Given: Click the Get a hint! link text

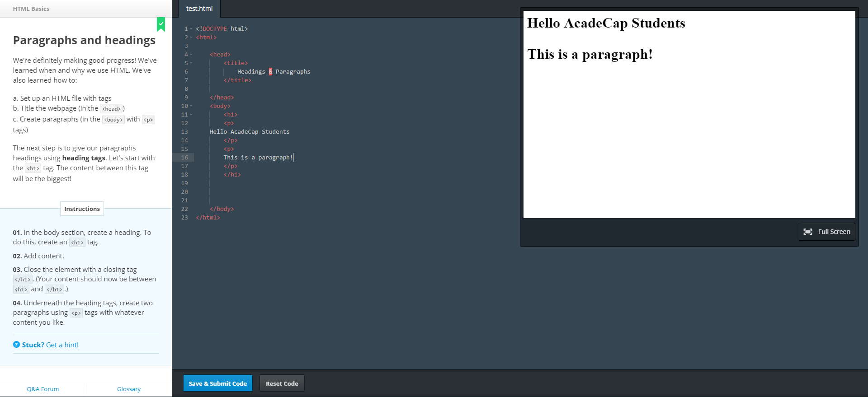Looking at the screenshot, I should pyautogui.click(x=62, y=345).
